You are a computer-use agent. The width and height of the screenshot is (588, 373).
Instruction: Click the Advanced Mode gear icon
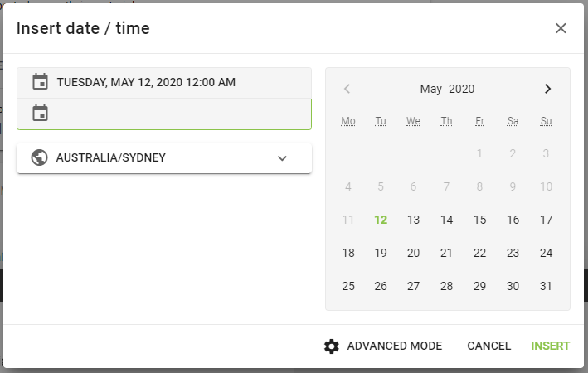332,346
